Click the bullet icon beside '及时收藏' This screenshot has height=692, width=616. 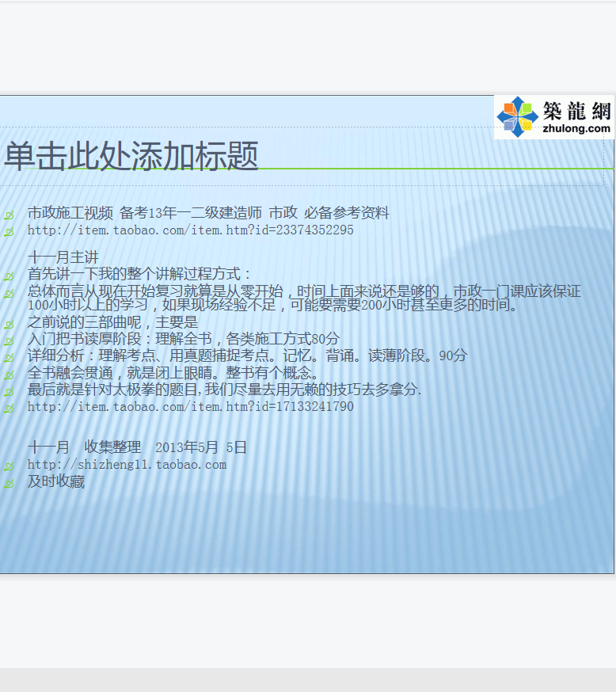[x=9, y=484]
